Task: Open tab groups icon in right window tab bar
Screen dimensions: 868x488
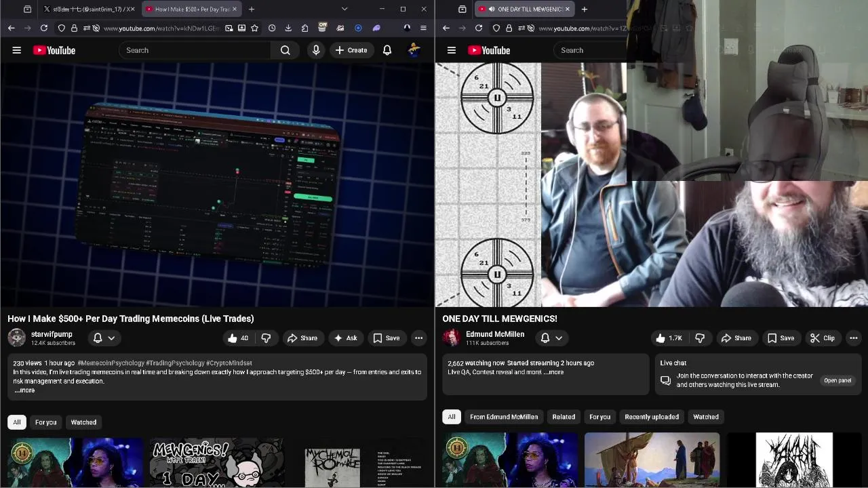Action: pyautogui.click(x=462, y=9)
